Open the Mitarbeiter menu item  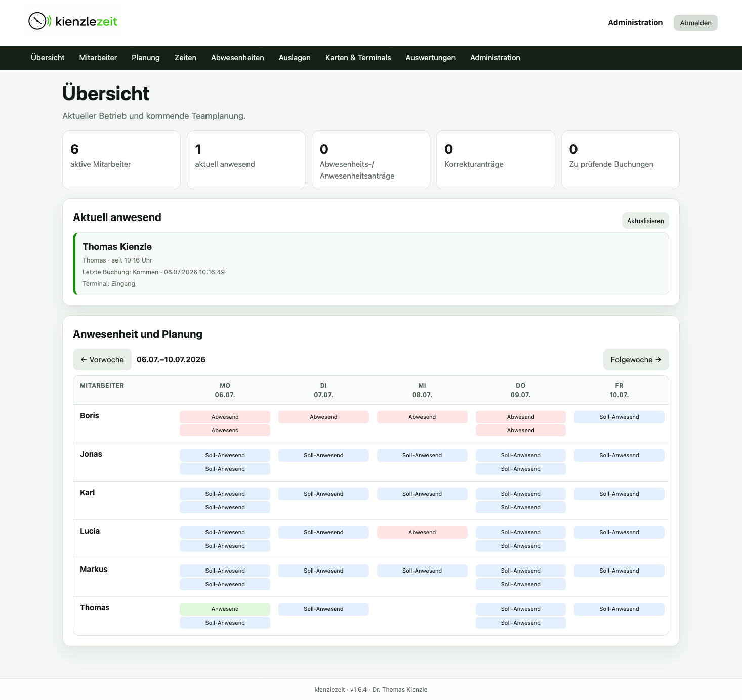tap(98, 58)
